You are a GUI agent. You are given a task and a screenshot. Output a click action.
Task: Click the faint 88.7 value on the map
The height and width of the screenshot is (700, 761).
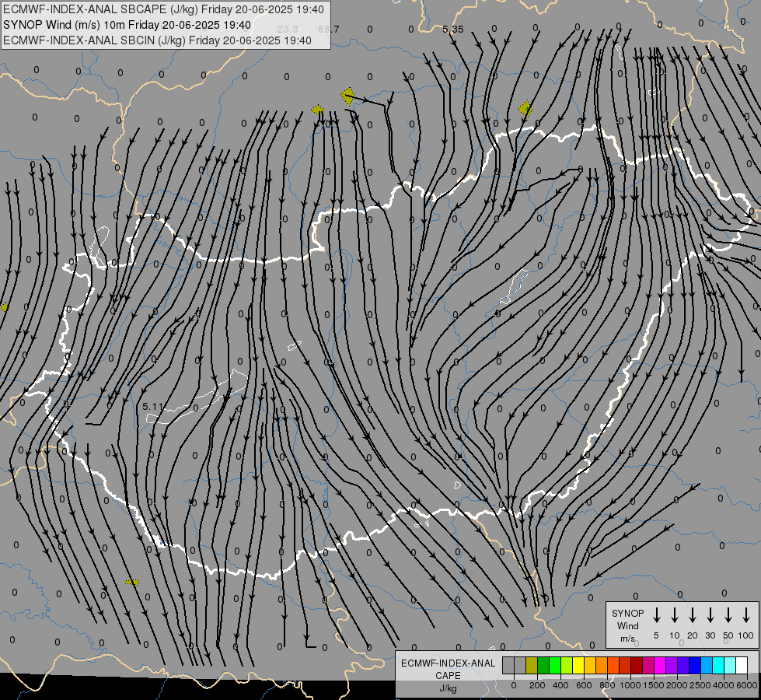(x=329, y=30)
